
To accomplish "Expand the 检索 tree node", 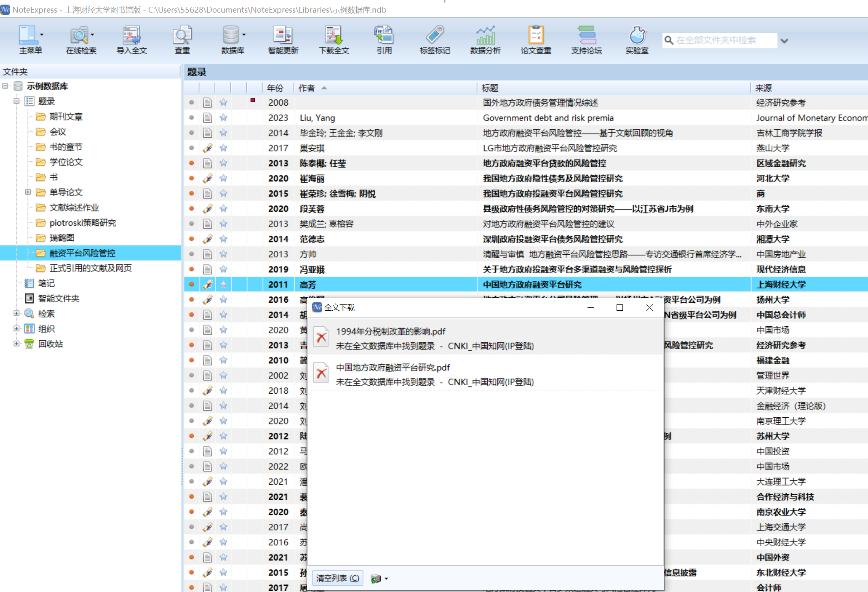I will [x=16, y=313].
